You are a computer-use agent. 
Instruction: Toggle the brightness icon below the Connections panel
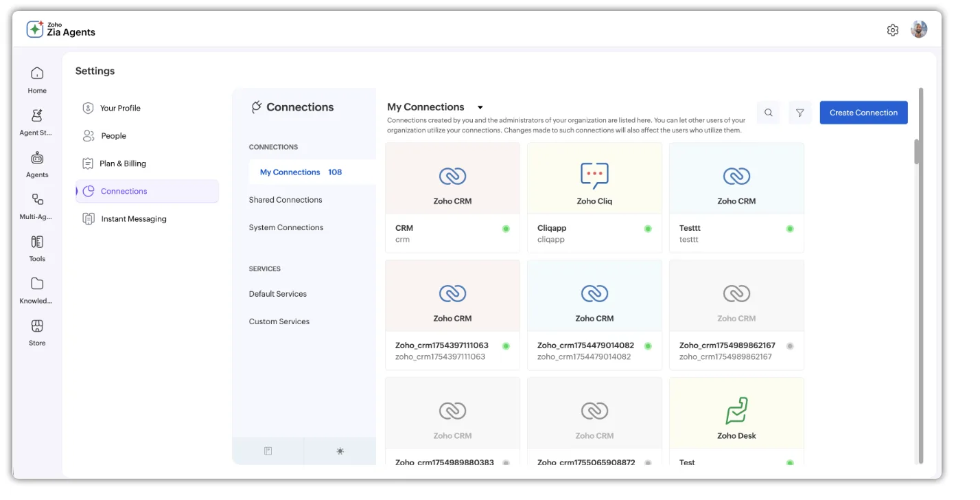(x=340, y=451)
